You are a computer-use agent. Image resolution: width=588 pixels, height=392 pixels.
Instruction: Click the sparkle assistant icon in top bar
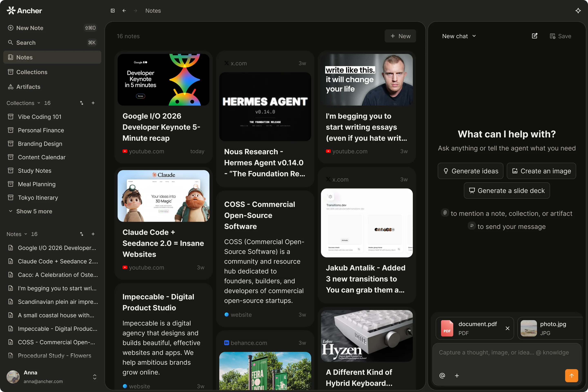pyautogui.click(x=578, y=11)
